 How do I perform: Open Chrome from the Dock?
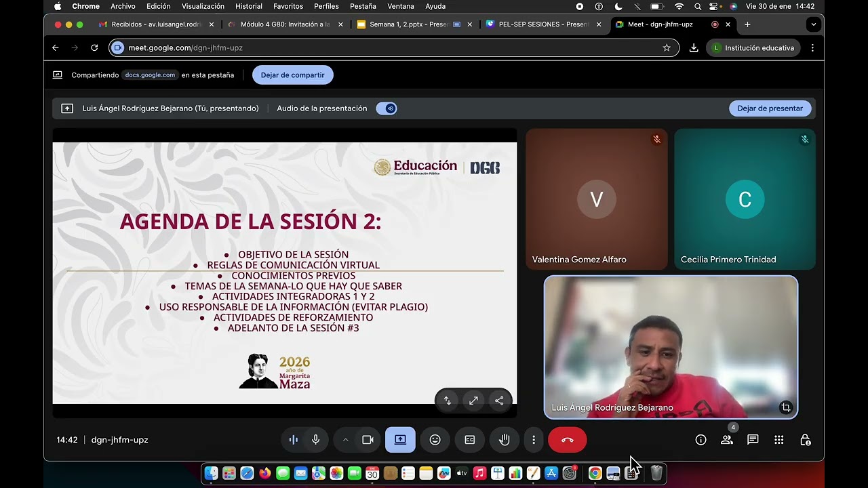coord(595,474)
